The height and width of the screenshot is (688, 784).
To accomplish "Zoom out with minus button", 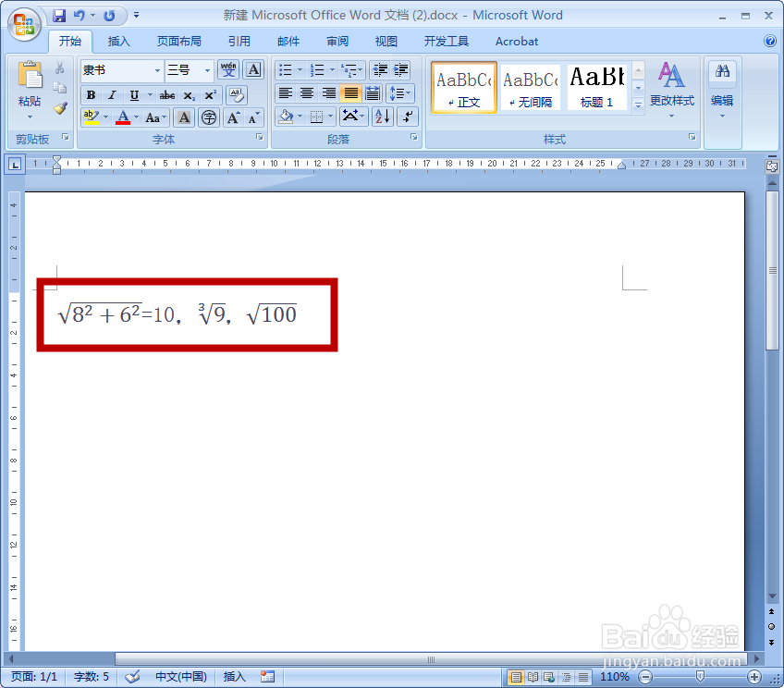I will coord(645,677).
